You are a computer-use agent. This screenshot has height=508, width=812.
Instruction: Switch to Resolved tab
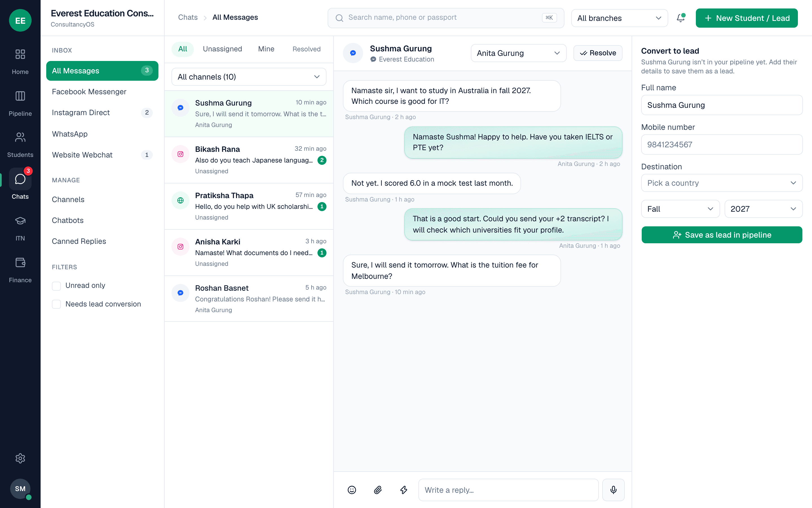tap(306, 49)
